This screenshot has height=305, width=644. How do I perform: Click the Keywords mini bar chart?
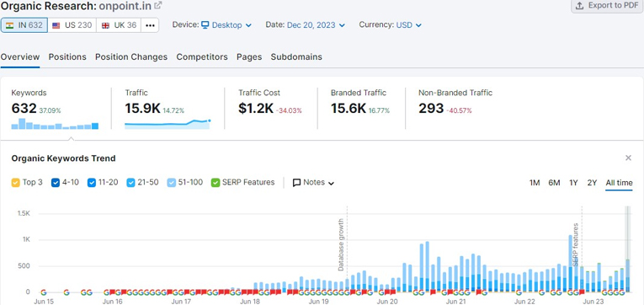55,124
